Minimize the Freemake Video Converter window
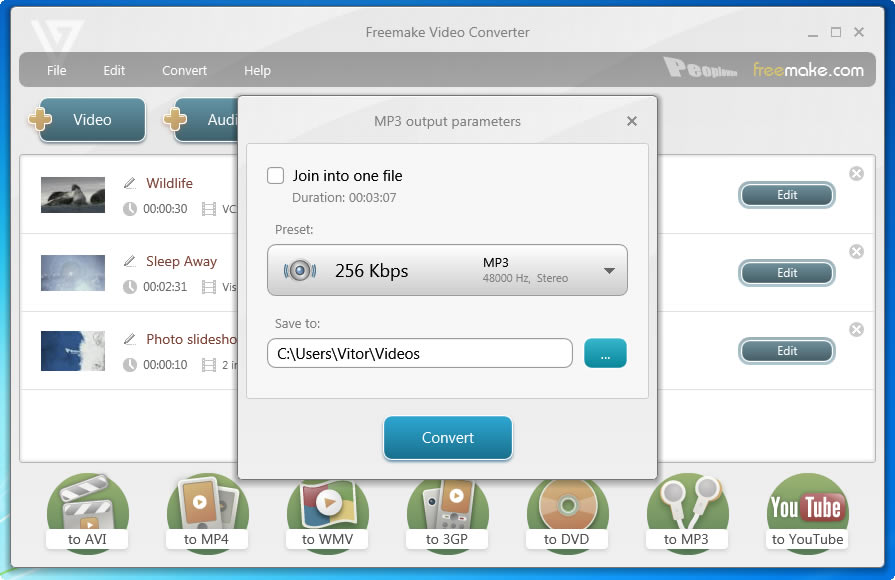Viewport: 895px width, 580px height. pos(813,33)
